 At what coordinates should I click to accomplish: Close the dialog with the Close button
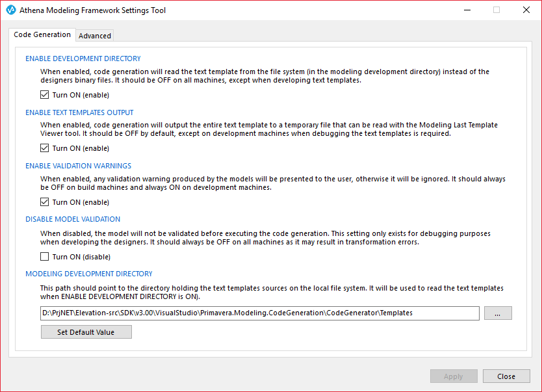(506, 376)
